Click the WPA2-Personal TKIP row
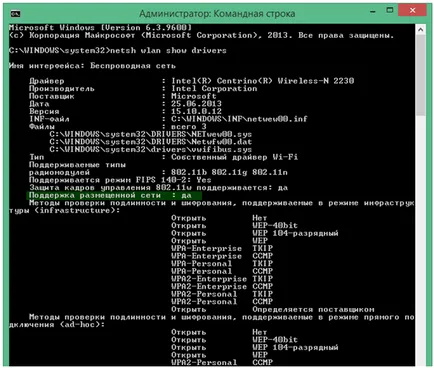The height and width of the screenshot is (368, 434). pyautogui.click(x=222, y=294)
